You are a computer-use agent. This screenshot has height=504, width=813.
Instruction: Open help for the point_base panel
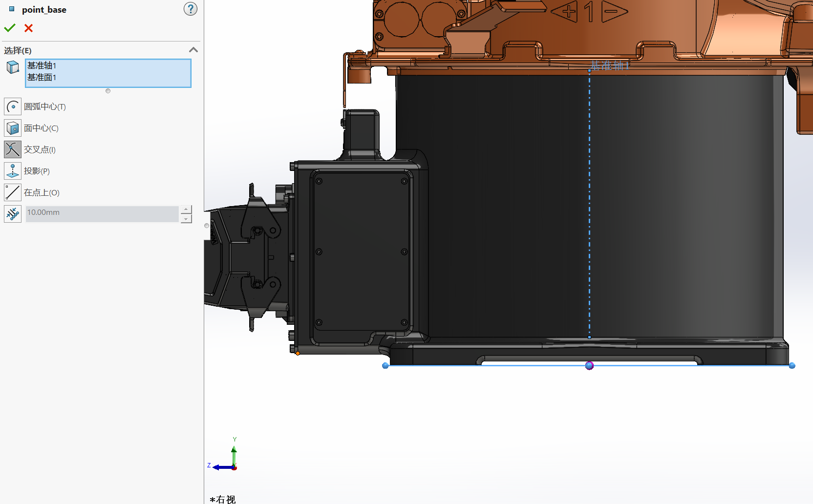(x=190, y=9)
